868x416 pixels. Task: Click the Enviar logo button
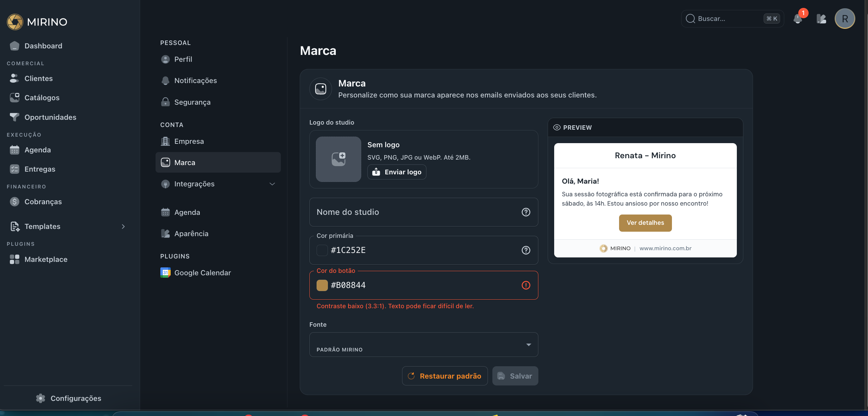(x=397, y=172)
